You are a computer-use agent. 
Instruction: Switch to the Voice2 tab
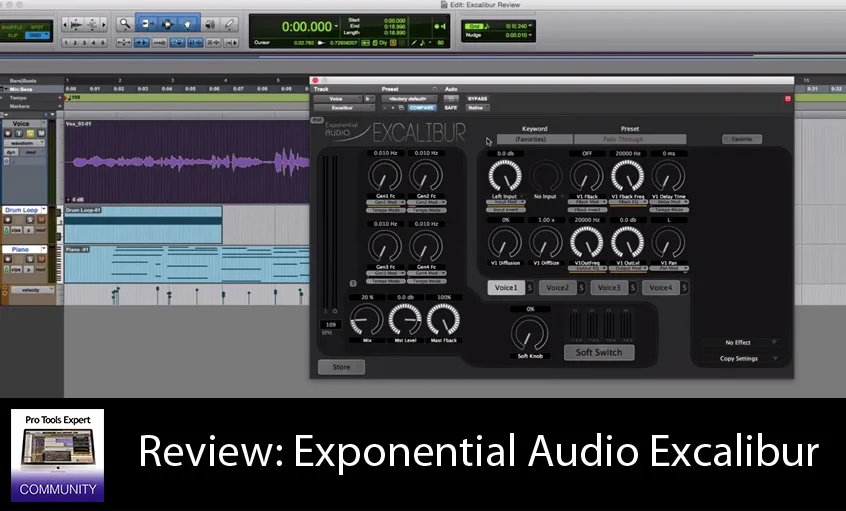pyautogui.click(x=557, y=288)
